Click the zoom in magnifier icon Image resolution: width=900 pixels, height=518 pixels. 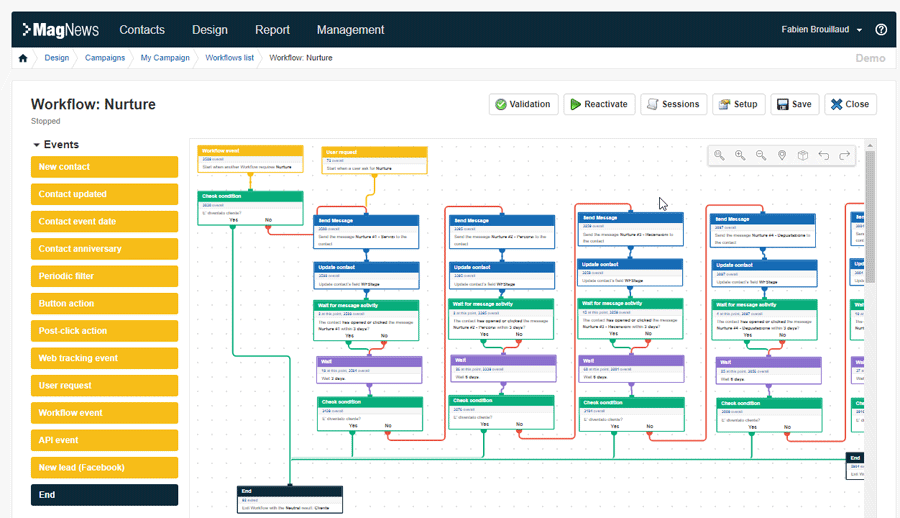pos(740,155)
